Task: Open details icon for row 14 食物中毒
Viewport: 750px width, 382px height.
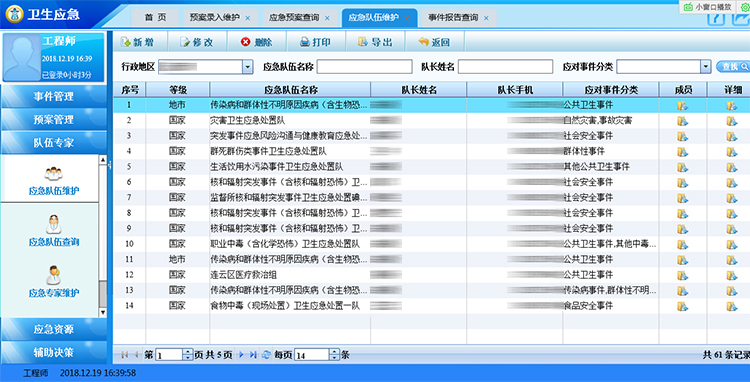Action: [x=731, y=306]
